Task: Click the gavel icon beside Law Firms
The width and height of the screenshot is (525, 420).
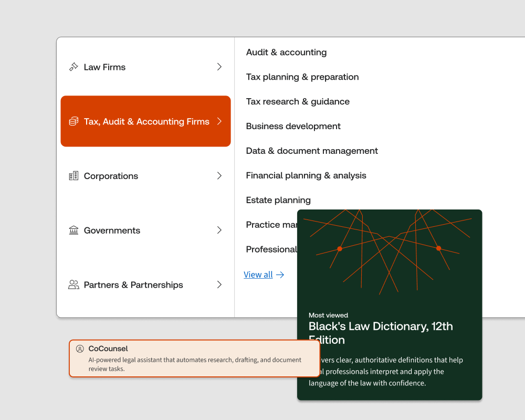Action: click(73, 67)
